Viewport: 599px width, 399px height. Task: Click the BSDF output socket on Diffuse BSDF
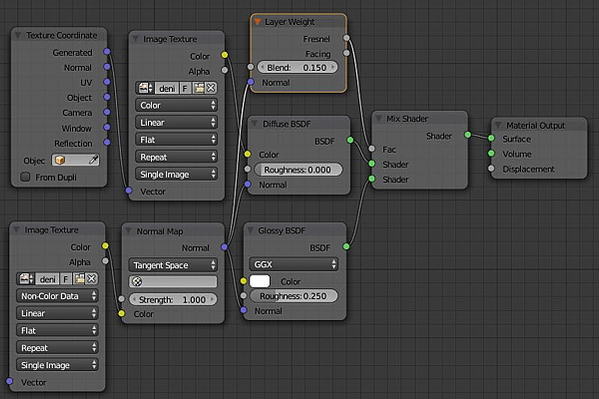350,140
